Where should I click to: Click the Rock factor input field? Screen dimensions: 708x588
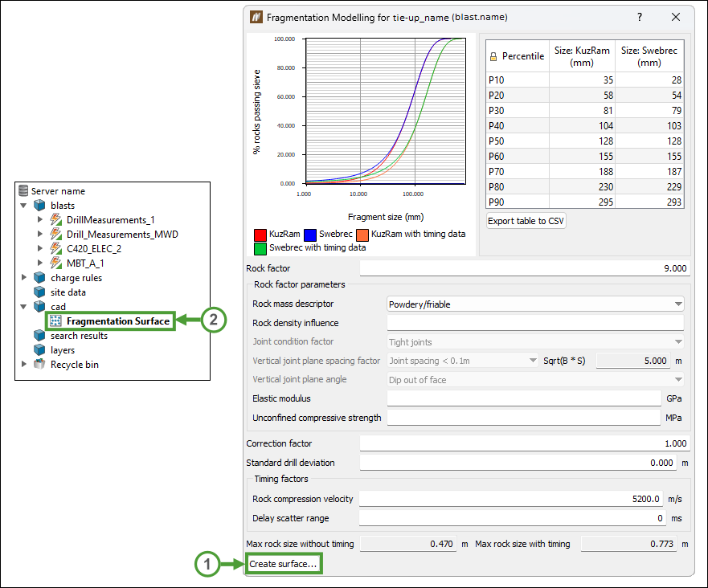click(x=525, y=268)
